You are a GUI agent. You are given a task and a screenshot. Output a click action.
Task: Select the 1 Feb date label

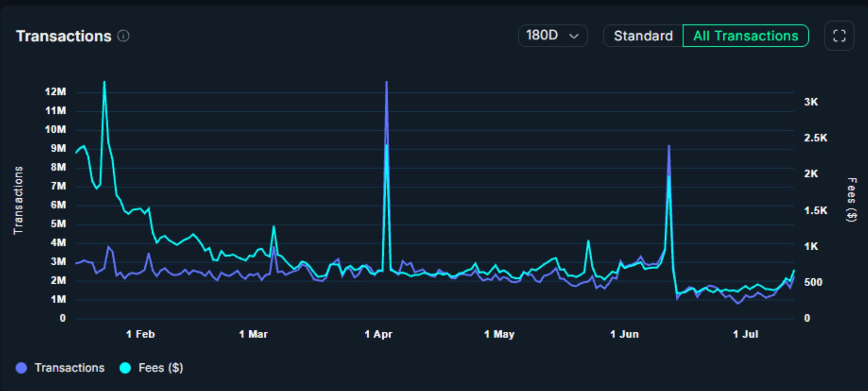pyautogui.click(x=140, y=334)
